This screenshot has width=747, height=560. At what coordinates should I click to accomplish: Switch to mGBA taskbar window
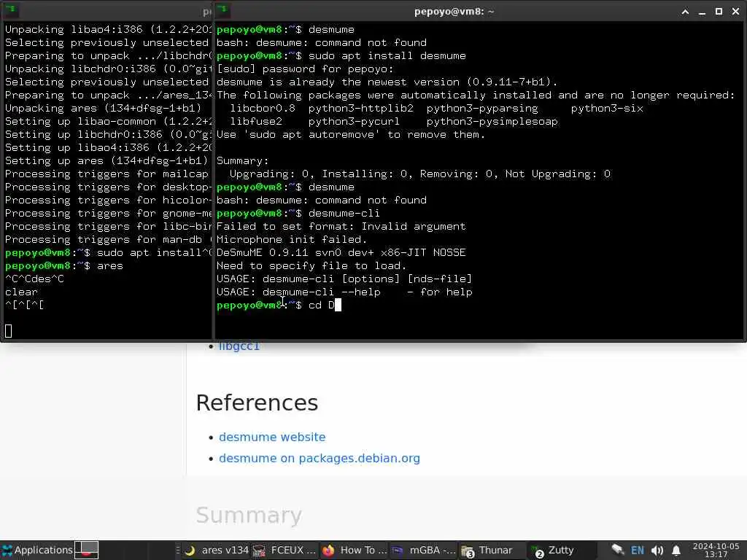point(424,550)
